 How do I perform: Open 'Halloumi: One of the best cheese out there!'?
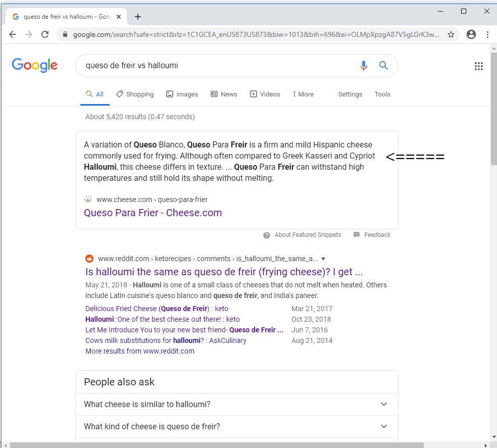click(163, 319)
